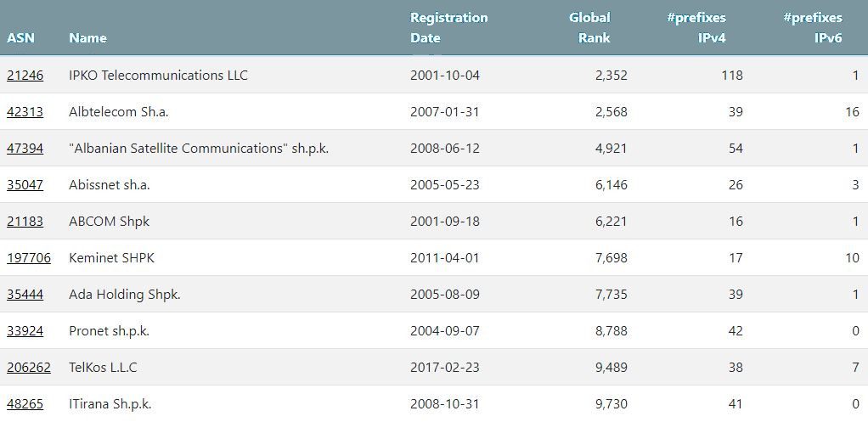
Task: Open ASN 21246 link
Action: pyautogui.click(x=25, y=76)
